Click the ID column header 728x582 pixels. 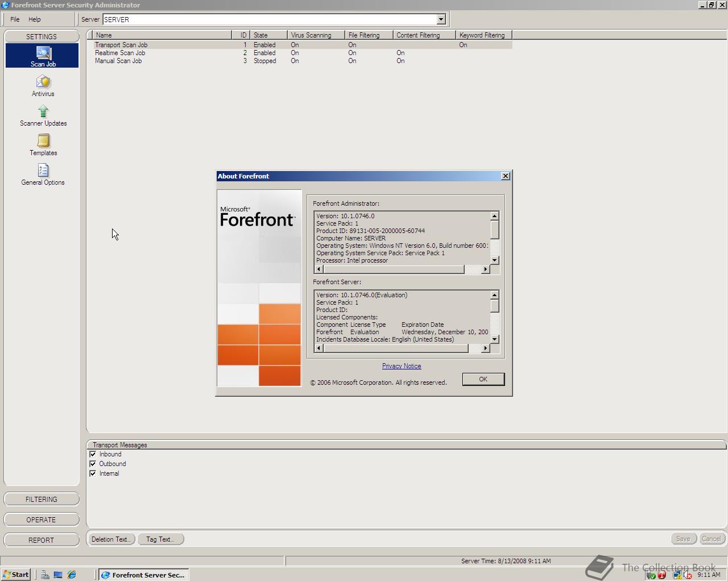[x=241, y=35]
